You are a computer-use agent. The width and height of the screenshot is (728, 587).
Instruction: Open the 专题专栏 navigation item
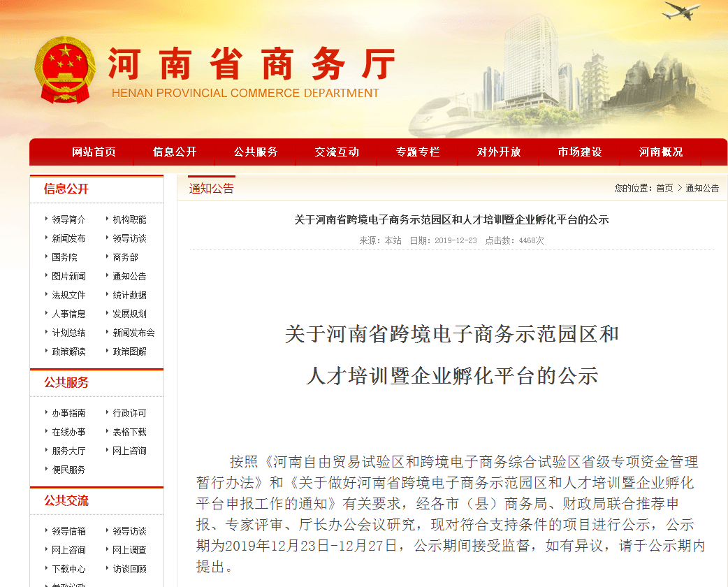[x=418, y=152]
